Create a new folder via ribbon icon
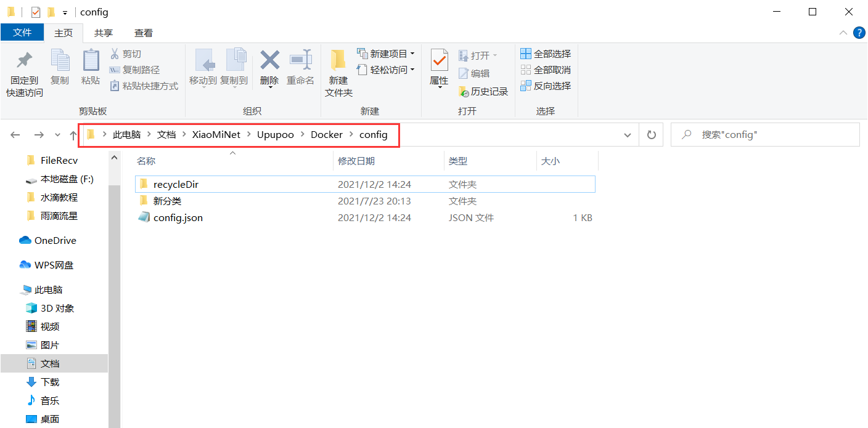Screen dimensions: 868x428 click(x=338, y=62)
